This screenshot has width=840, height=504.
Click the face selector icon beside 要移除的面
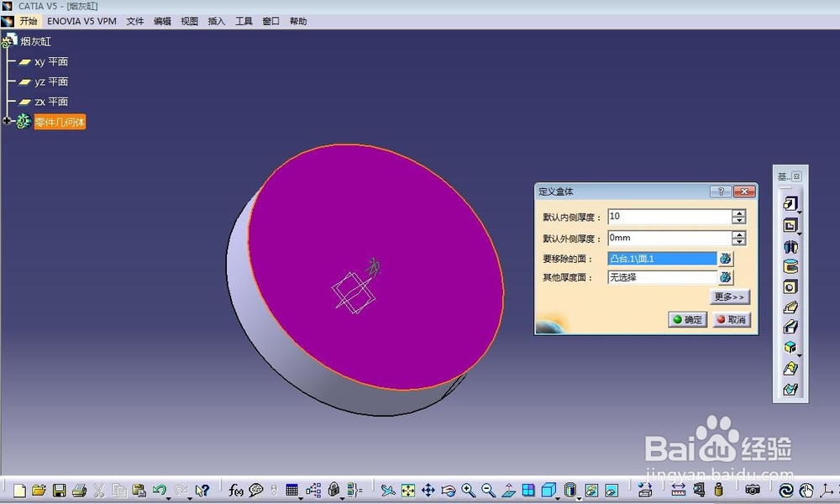(x=725, y=259)
